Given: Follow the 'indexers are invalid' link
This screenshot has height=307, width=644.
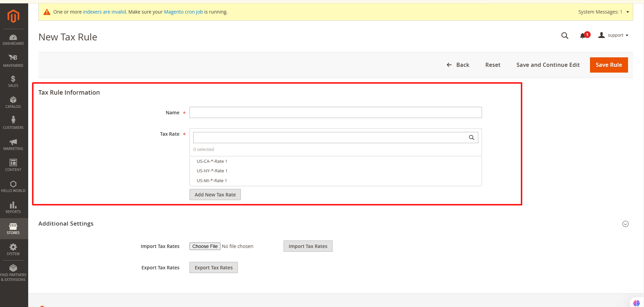Looking at the screenshot, I should [x=104, y=12].
